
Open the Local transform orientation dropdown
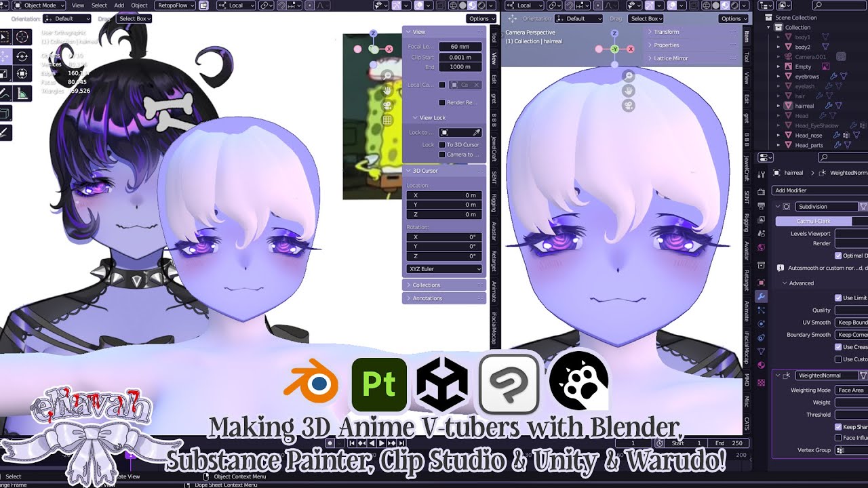pos(236,5)
